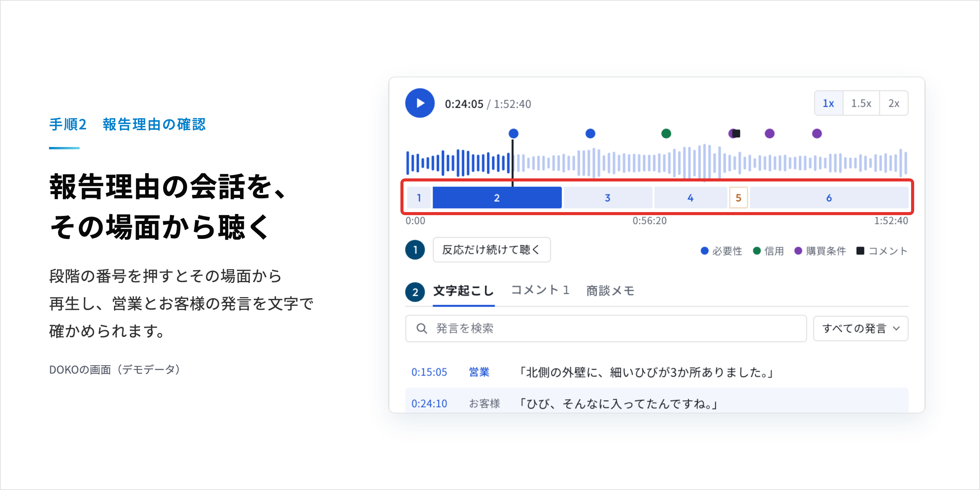The width and height of the screenshot is (980, 490).
Task: Open the 商談メモ tab
Action: 610,291
